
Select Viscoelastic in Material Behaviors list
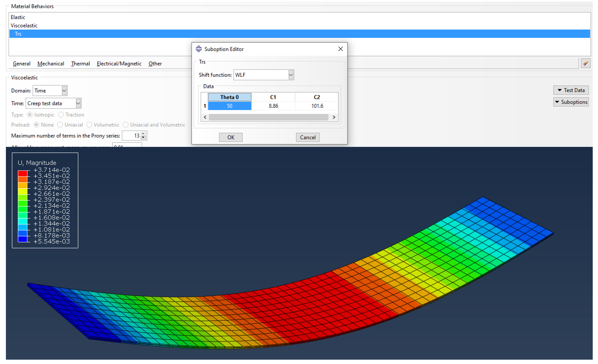[24, 25]
